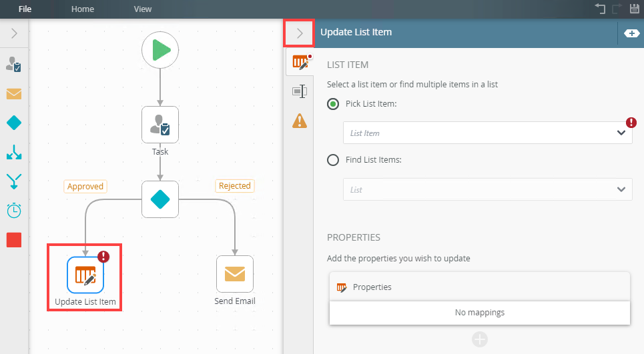The height and width of the screenshot is (354, 644).
Task: Select the Send Email step on canvas
Action: click(235, 274)
